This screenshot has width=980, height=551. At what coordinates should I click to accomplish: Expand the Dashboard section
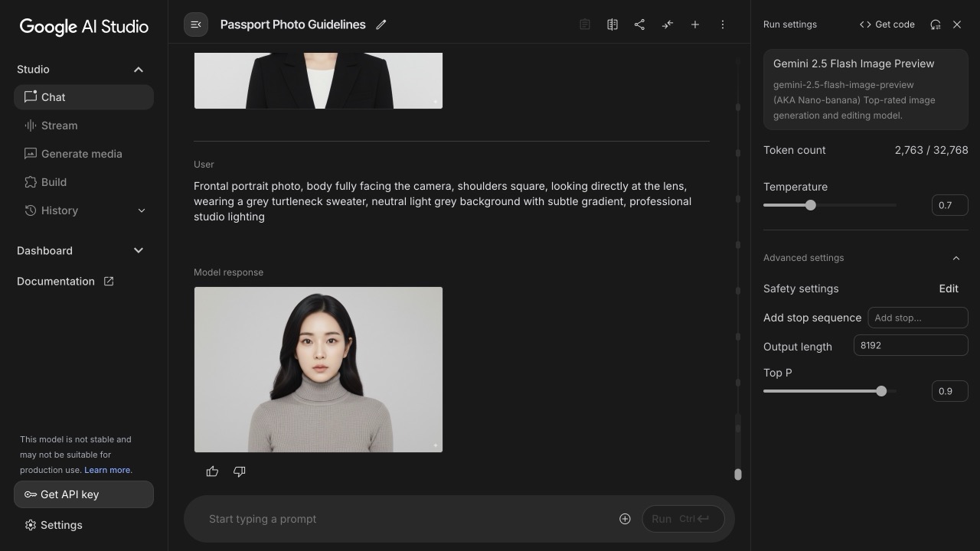139,250
